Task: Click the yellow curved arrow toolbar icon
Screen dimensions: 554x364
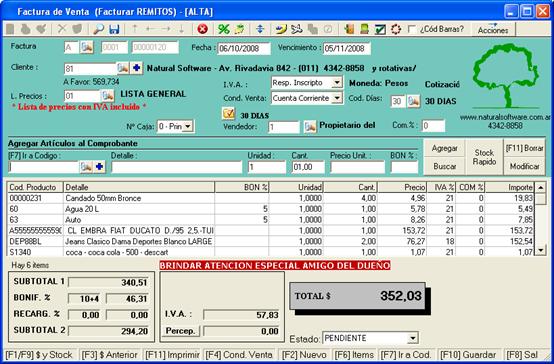Action: tap(281, 29)
